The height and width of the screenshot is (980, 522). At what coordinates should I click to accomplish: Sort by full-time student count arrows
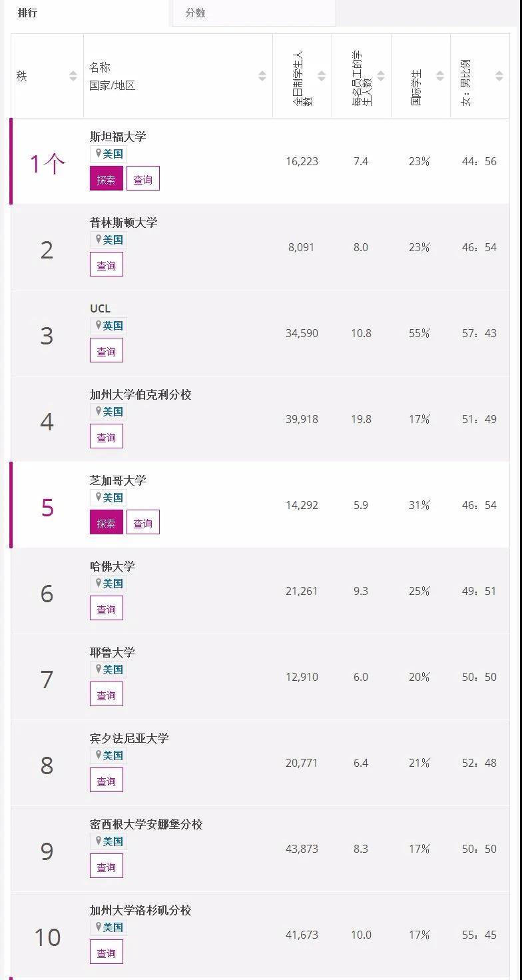322,77
